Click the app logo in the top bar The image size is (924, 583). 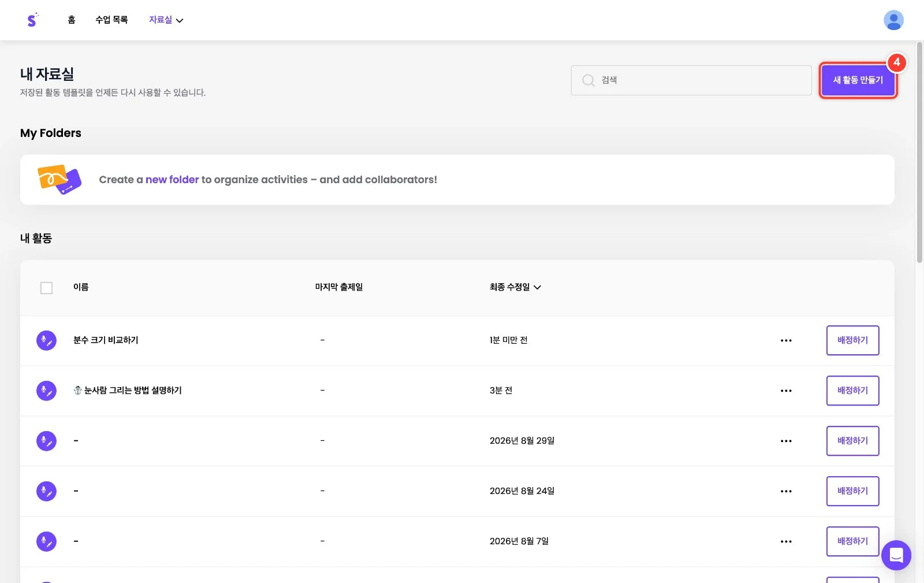tap(32, 20)
